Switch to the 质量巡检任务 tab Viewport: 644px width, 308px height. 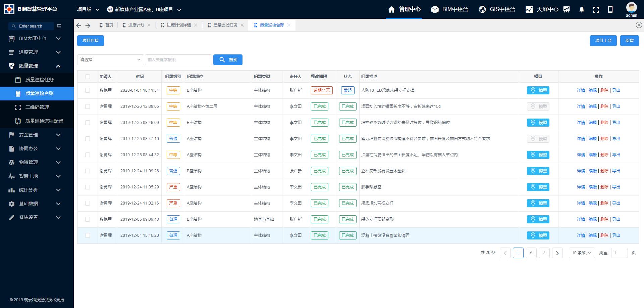pyautogui.click(x=225, y=25)
